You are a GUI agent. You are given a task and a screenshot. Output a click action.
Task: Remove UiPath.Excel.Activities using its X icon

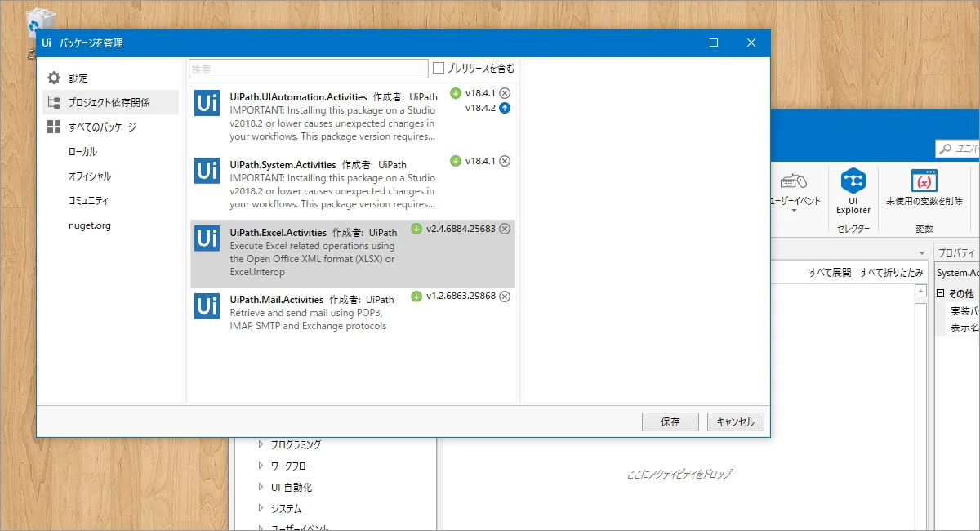point(505,229)
